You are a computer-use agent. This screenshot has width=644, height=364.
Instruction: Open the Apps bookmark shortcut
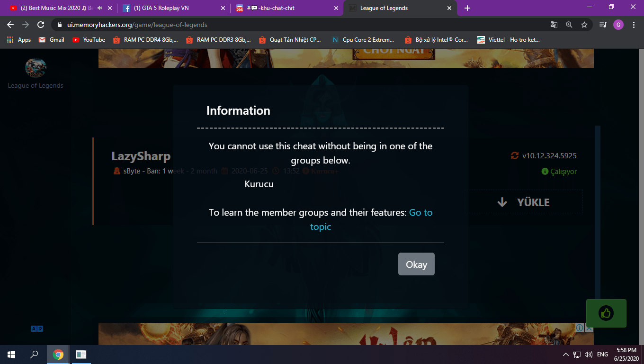click(19, 40)
